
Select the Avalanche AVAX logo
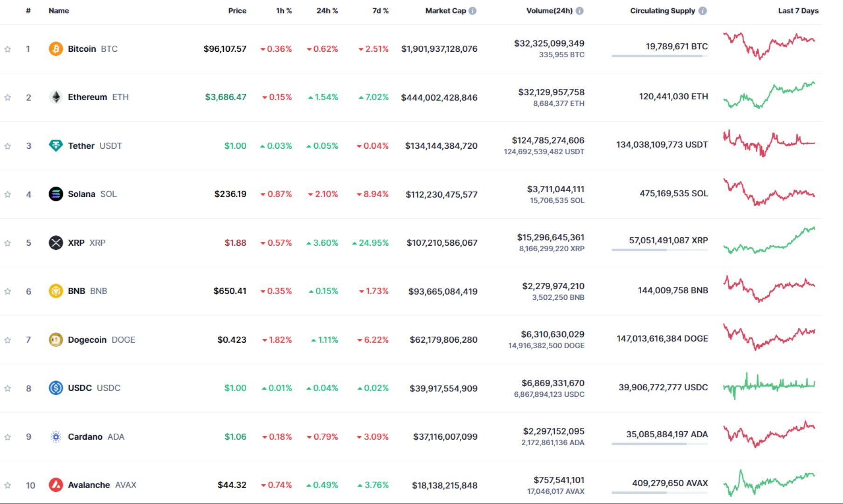[x=55, y=484]
